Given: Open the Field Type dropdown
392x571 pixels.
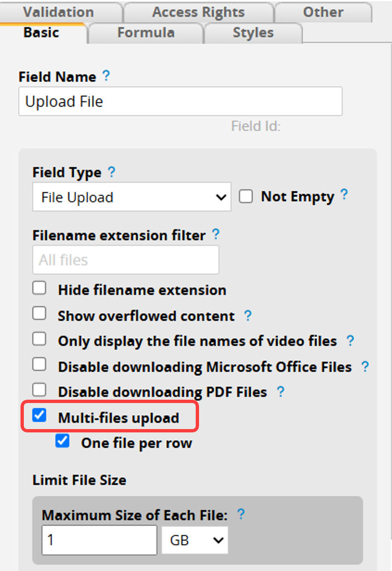Looking at the screenshot, I should tap(132, 197).
